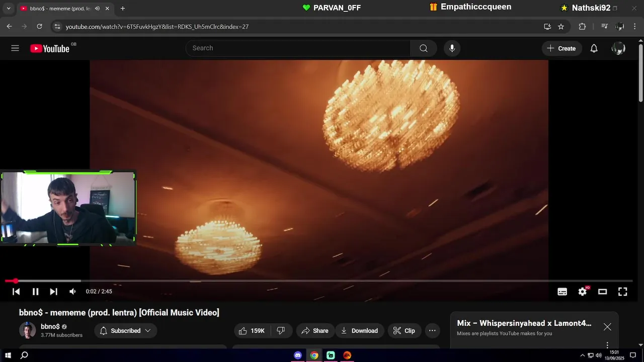Skip to the next video
This screenshot has width=644, height=362.
[53, 292]
